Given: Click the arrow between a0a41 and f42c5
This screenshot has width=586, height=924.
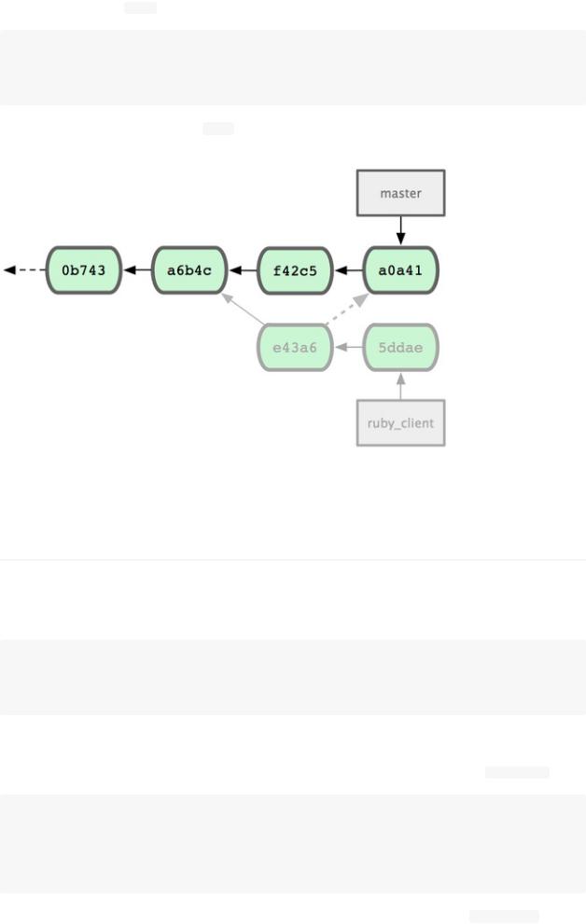Looking at the screenshot, I should (x=348, y=270).
